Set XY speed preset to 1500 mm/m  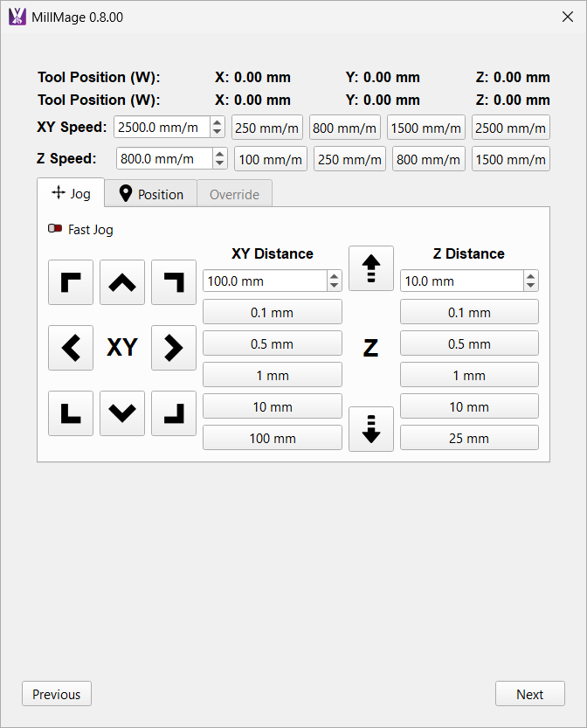(x=425, y=128)
